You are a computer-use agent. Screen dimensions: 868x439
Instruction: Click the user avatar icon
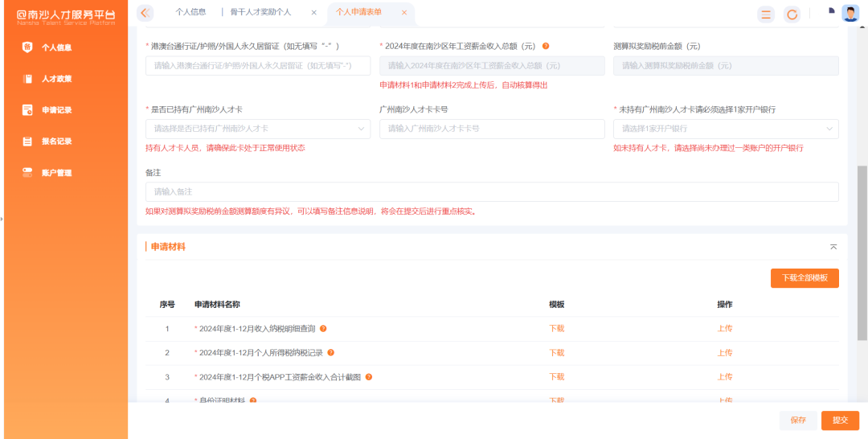point(850,13)
